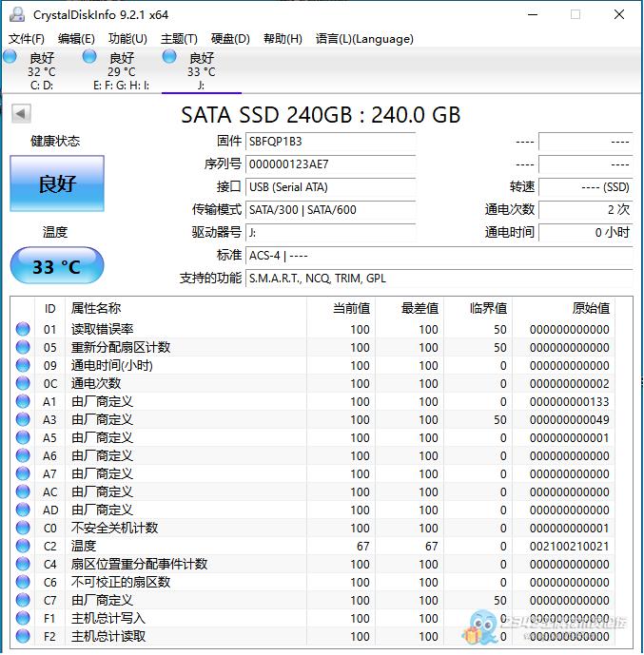Open the 帮助(H) menu
644x655 pixels.
coord(283,39)
